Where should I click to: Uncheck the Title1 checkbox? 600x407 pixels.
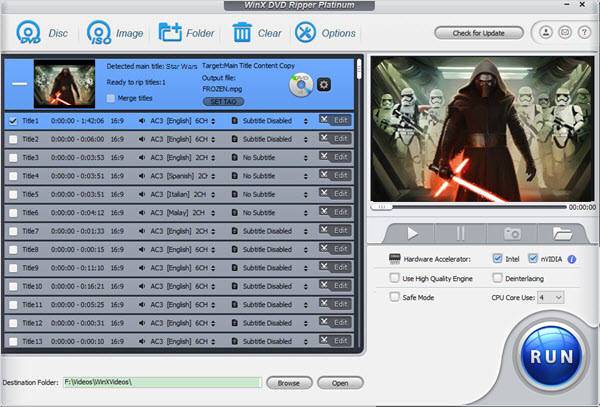tap(13, 121)
